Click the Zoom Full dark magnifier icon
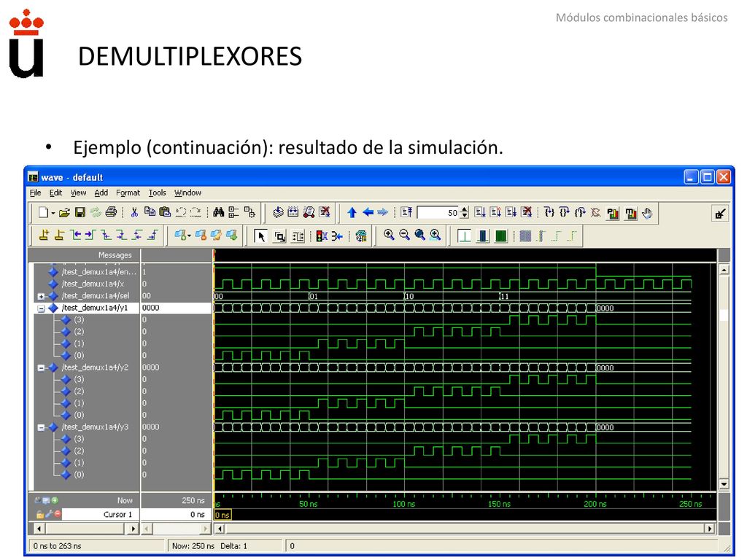Viewport: 747px width, 560px height. [419, 235]
